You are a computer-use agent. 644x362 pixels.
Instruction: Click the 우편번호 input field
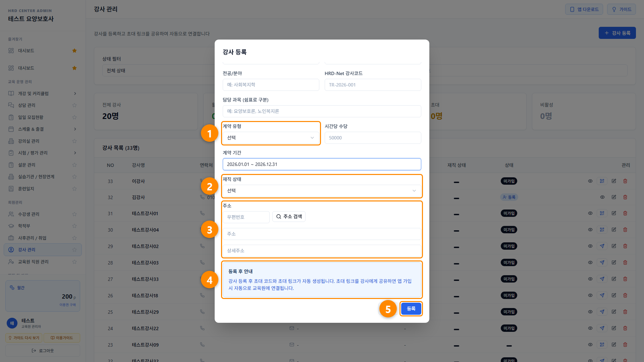(246, 217)
